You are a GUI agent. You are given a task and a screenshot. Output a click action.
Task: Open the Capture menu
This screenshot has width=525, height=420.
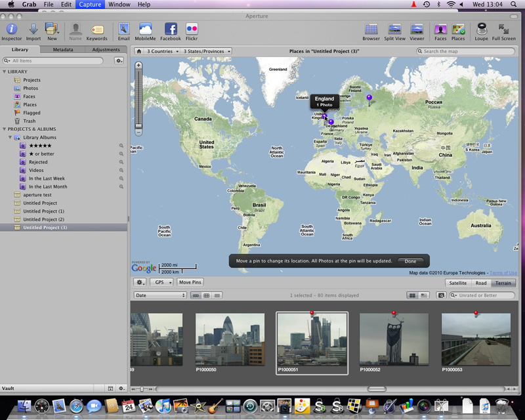coord(90,5)
